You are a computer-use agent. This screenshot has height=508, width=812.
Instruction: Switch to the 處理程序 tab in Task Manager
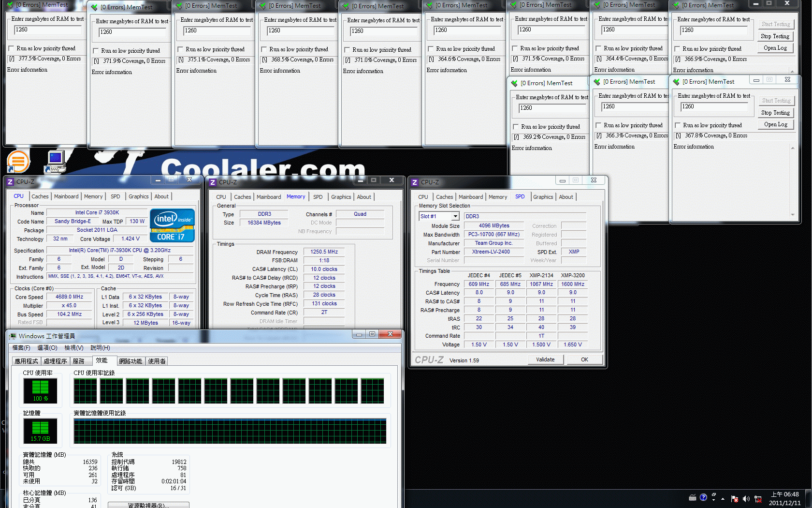pyautogui.click(x=55, y=361)
